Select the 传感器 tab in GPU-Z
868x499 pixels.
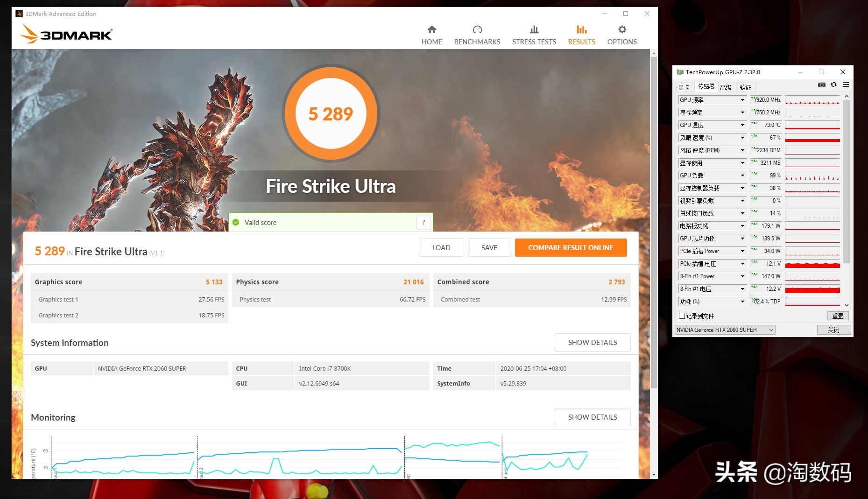(x=706, y=86)
